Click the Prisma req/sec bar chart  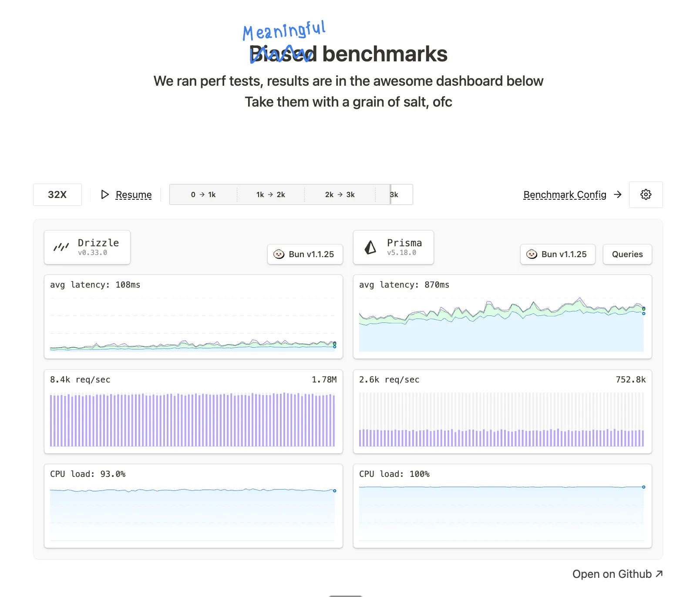tap(502, 412)
